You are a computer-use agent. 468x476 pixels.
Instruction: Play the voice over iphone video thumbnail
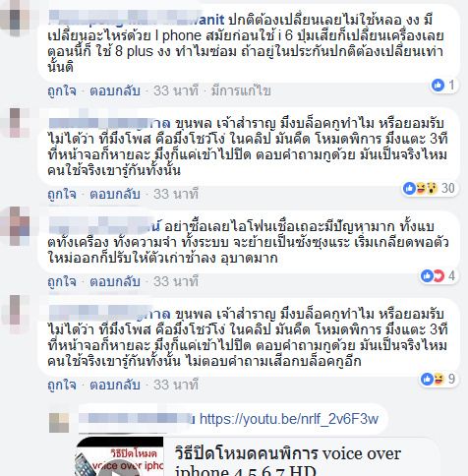pyautogui.click(x=119, y=456)
